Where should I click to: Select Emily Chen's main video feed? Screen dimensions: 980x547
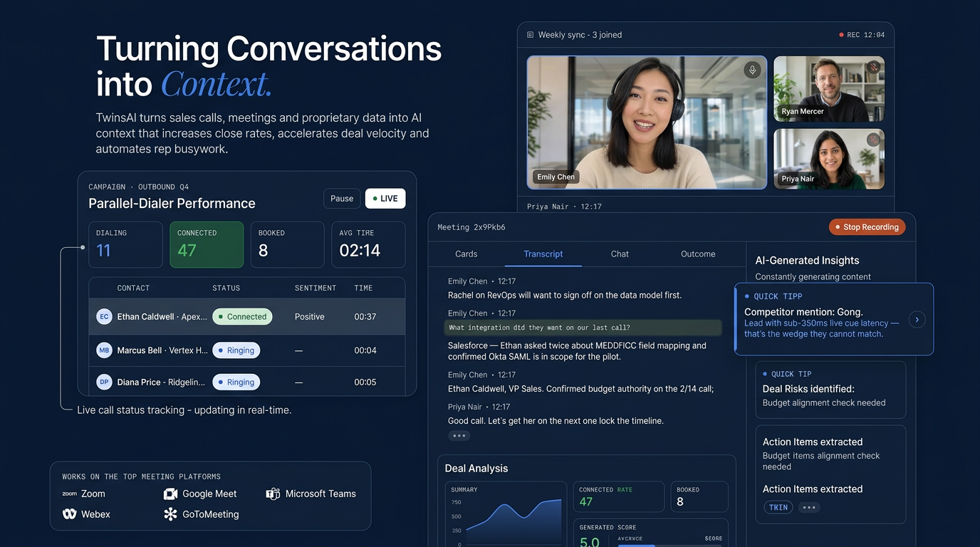click(647, 123)
